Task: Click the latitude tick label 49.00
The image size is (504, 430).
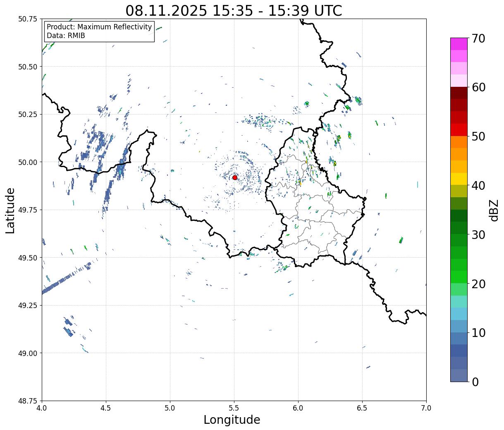Action: click(x=28, y=353)
